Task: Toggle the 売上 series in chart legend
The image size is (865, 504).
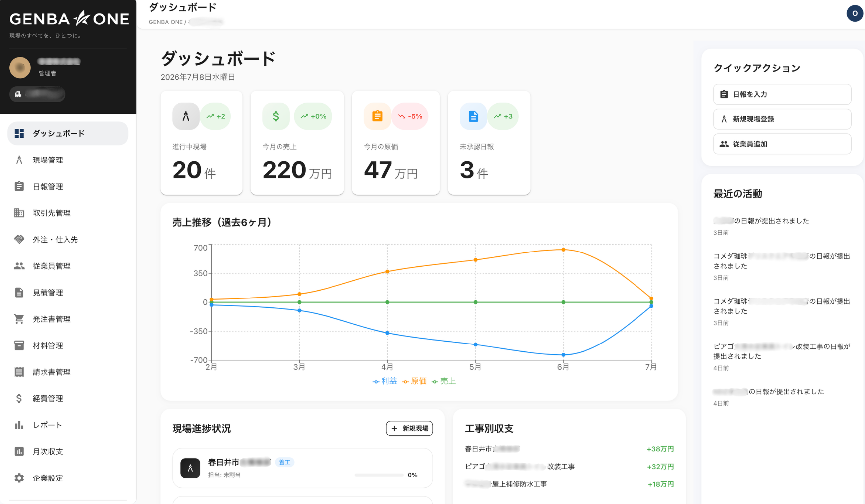Action: click(x=444, y=381)
